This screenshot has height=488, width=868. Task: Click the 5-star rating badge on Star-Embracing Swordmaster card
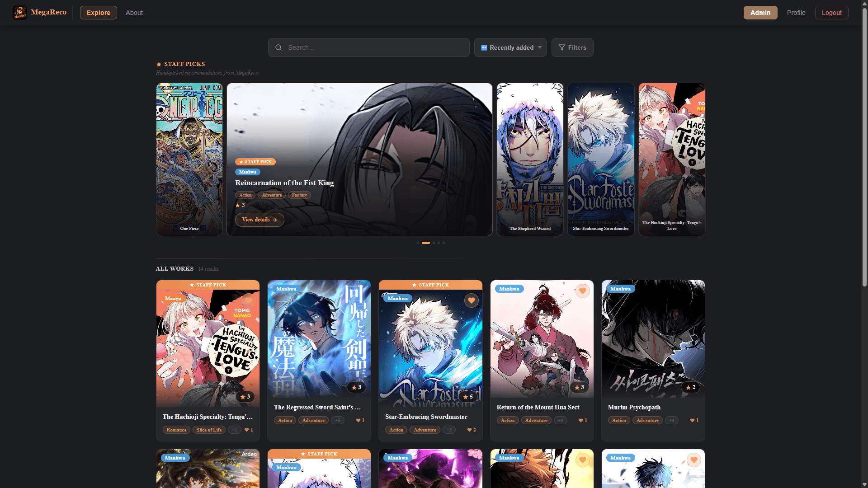(x=468, y=397)
